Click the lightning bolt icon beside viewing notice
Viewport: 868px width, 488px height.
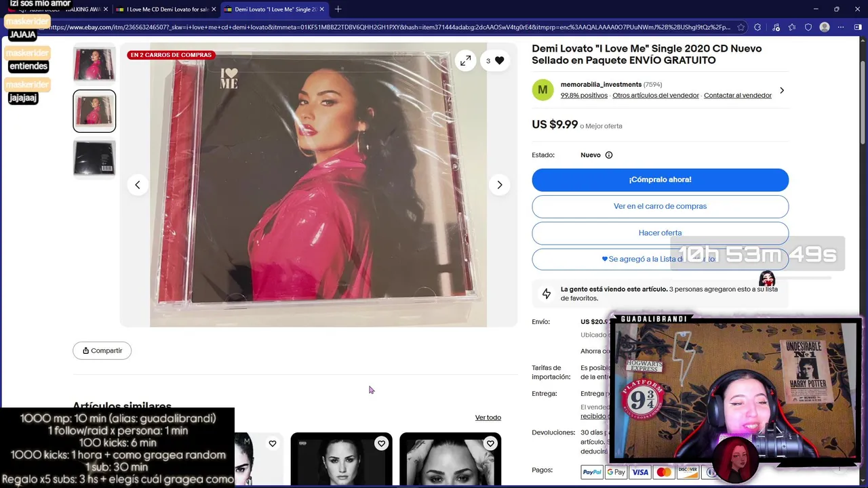pyautogui.click(x=547, y=293)
